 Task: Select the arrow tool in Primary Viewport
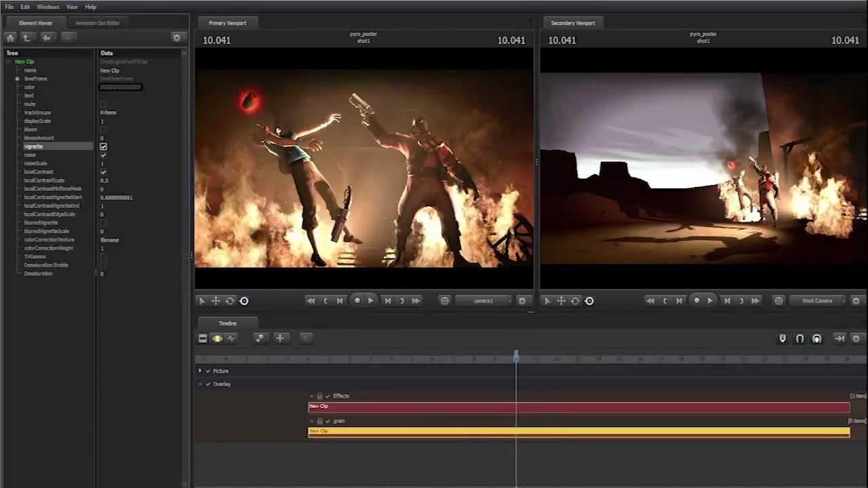coord(201,301)
